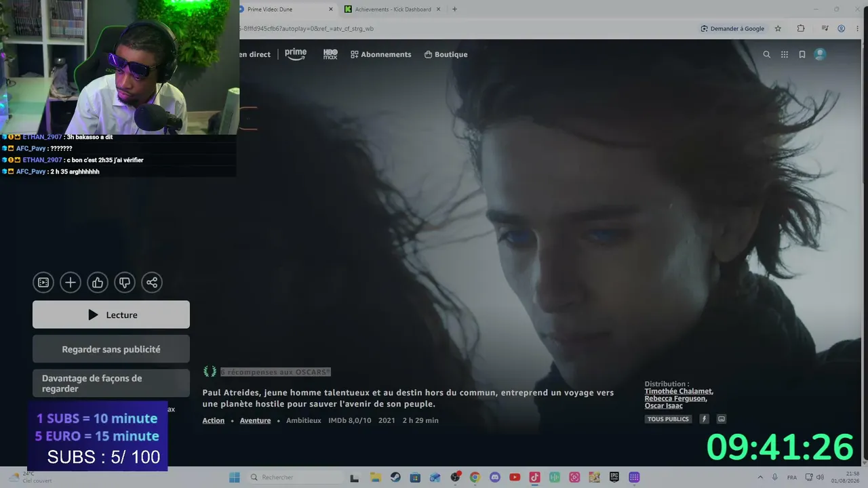868x488 pixels.
Task: Click the subtitles icon next to TOUS PUBLICS
Action: (722, 419)
